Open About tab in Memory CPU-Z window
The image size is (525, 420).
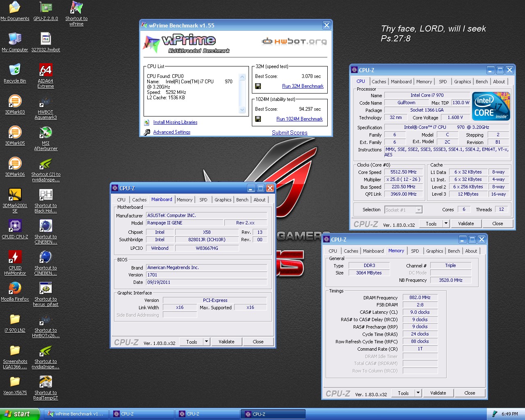pos(471,251)
